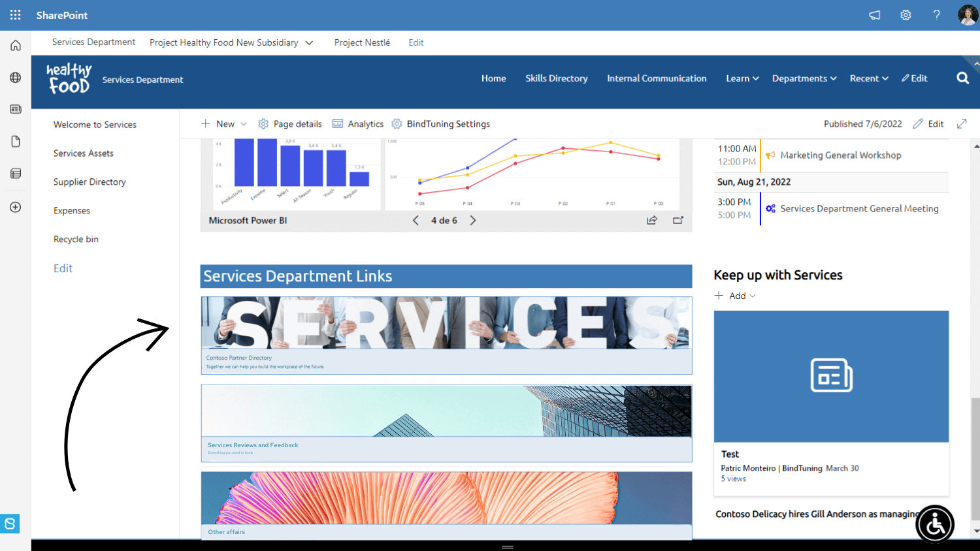The image size is (980, 551).
Task: Open Analytics in the command bar
Action: pos(358,124)
